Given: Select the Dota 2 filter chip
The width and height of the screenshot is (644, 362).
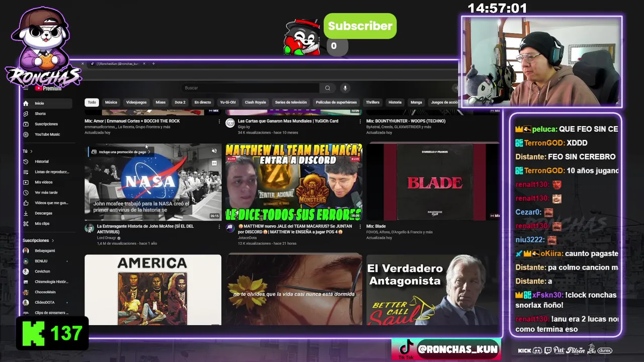Looking at the screenshot, I should point(180,103).
